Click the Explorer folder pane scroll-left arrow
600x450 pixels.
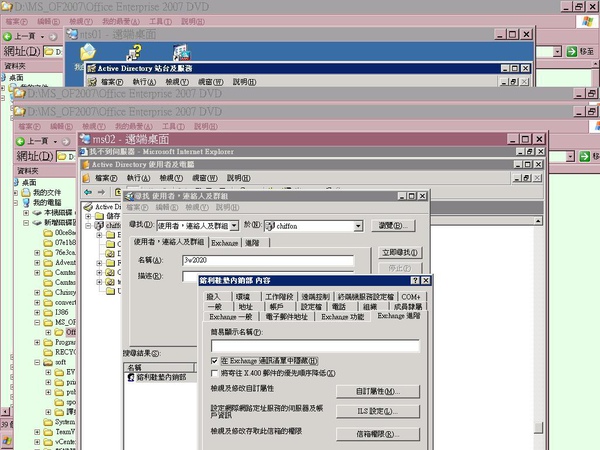pos(5,412)
